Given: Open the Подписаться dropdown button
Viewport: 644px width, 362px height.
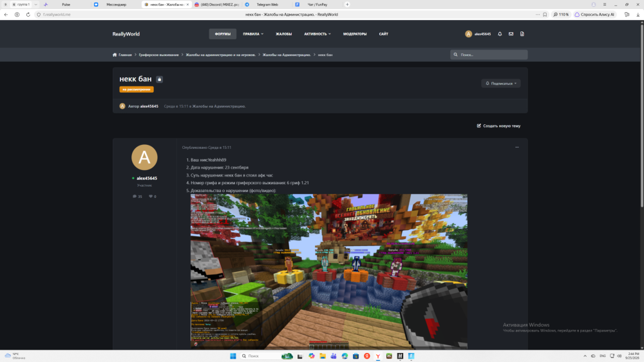Looking at the screenshot, I should click(x=501, y=83).
